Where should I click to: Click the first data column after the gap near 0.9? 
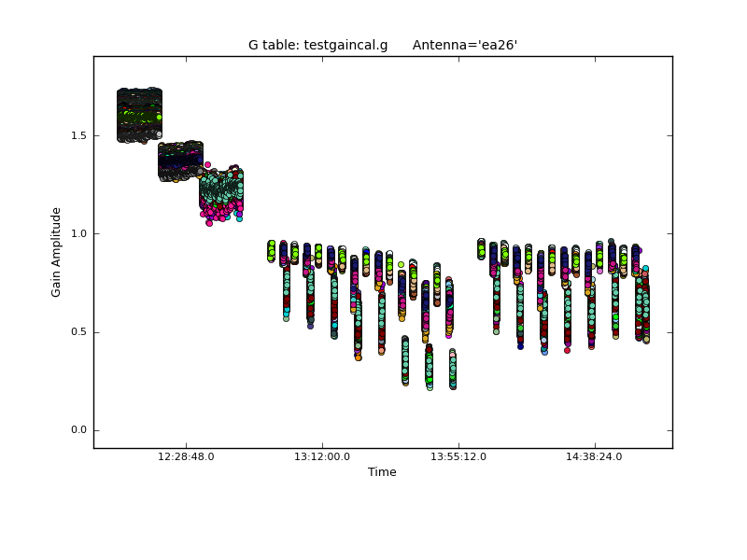point(271,250)
